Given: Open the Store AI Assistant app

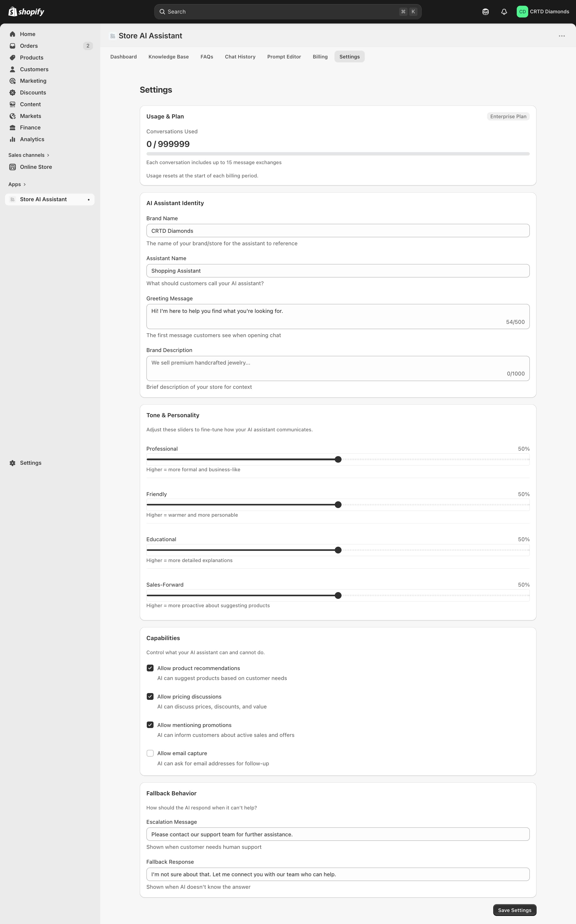Looking at the screenshot, I should point(43,199).
